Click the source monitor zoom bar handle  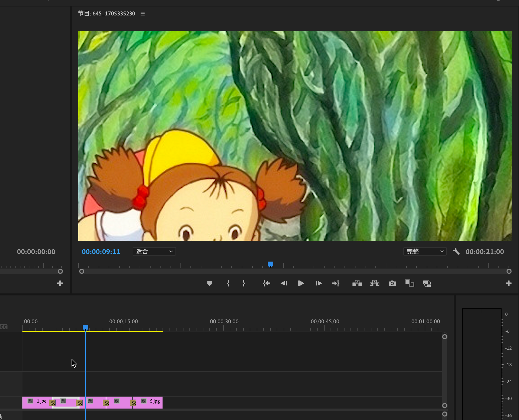point(60,271)
